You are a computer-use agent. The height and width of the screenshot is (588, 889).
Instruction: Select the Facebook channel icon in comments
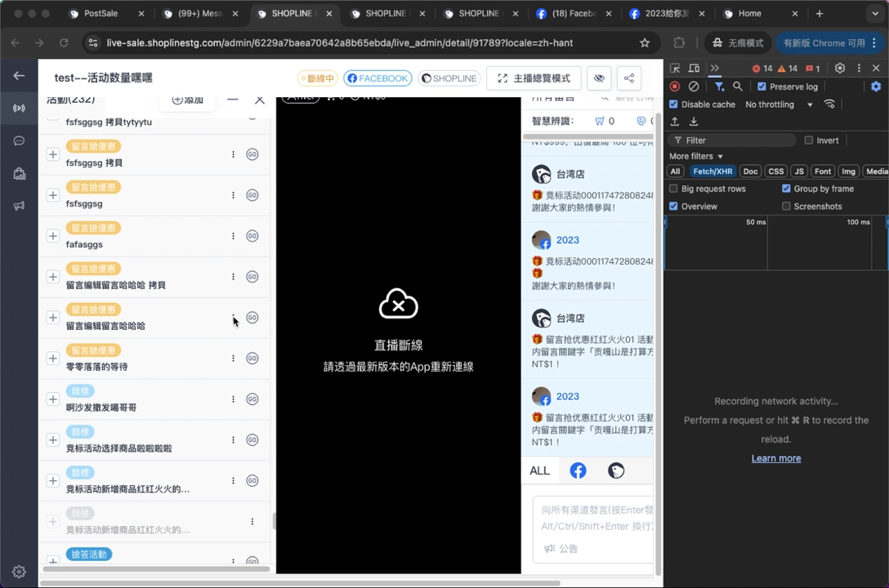pyautogui.click(x=578, y=470)
